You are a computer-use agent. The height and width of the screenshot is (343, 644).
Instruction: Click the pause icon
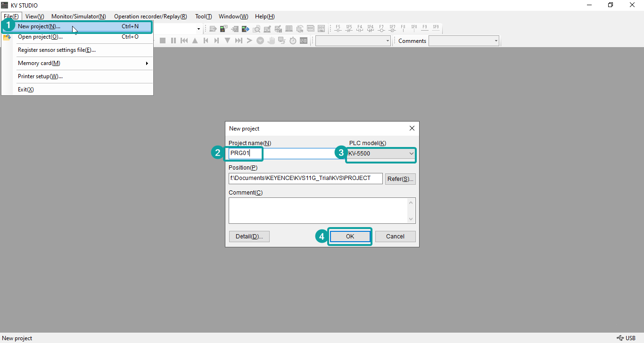[x=173, y=41]
